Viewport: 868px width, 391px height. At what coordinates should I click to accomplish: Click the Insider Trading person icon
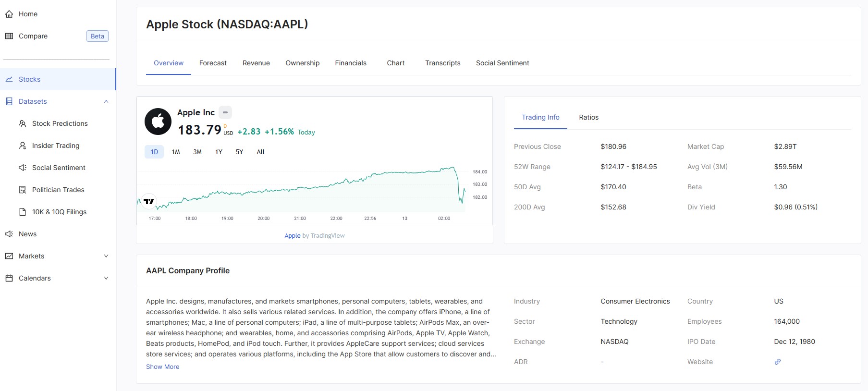click(x=23, y=146)
